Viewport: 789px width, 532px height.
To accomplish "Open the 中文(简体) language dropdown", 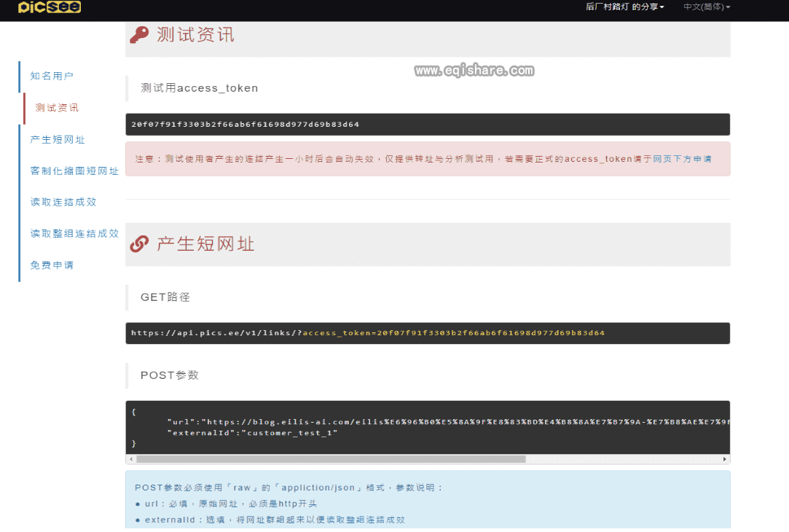I will (x=704, y=7).
